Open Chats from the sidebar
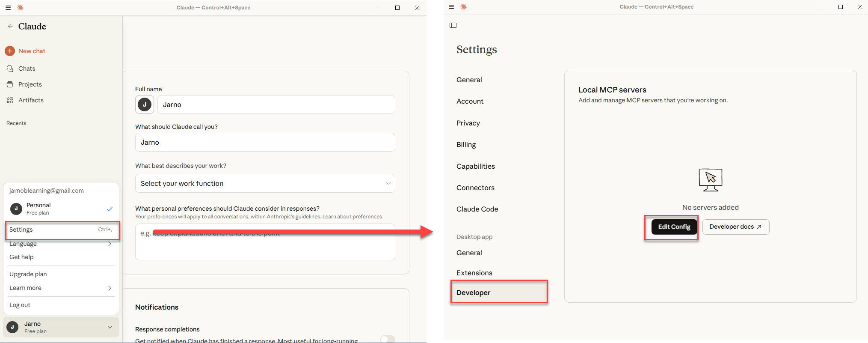 [27, 69]
